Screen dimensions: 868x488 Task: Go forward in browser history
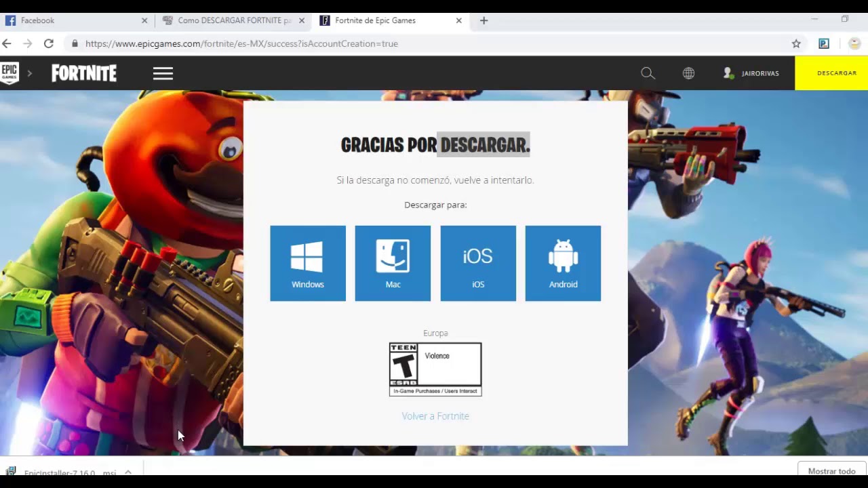(x=27, y=43)
